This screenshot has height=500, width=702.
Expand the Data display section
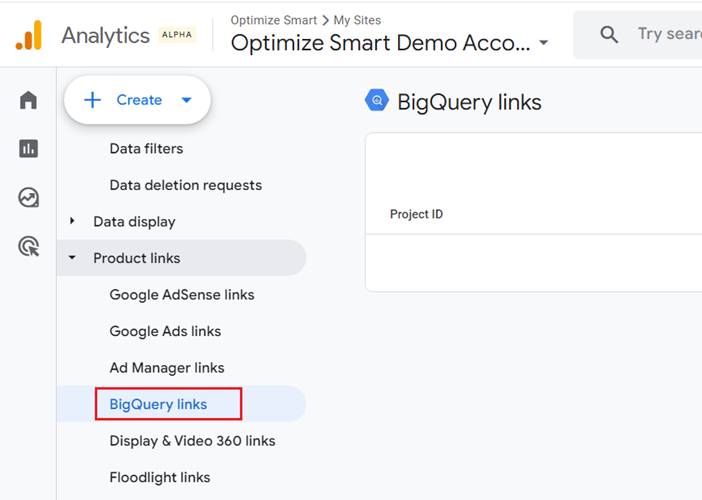click(72, 221)
